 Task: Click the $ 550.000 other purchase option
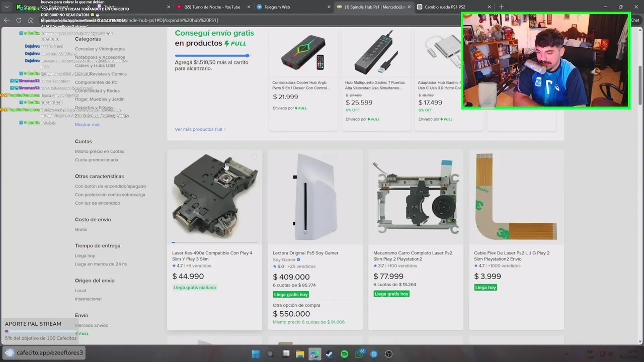click(x=291, y=314)
